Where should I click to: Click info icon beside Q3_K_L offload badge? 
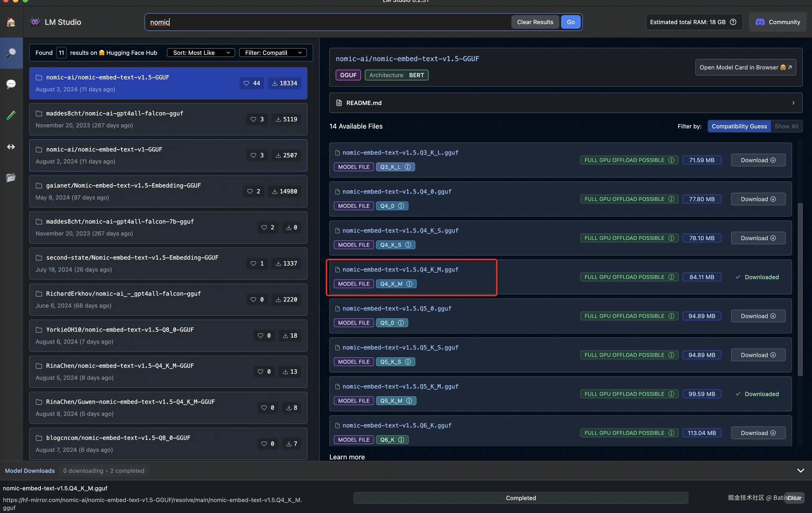tap(671, 160)
